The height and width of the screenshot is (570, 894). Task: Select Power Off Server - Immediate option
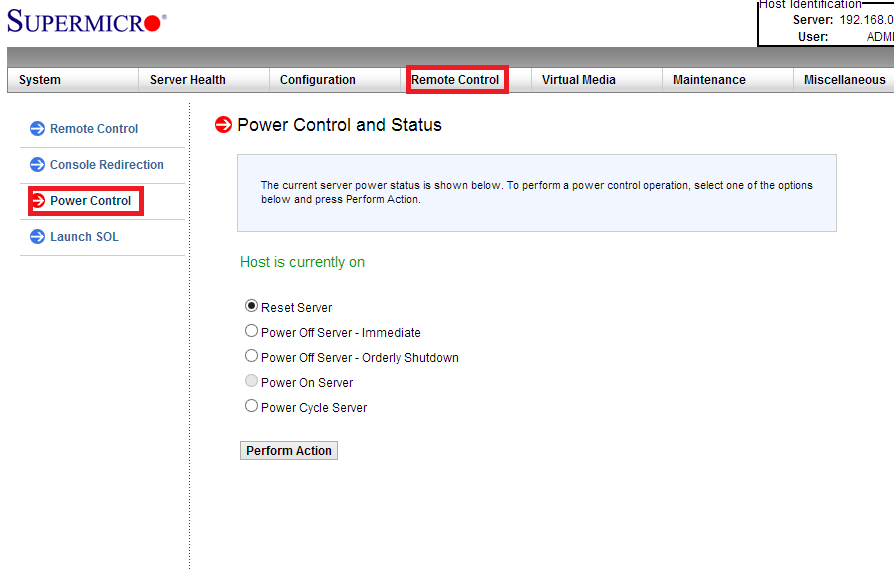click(x=251, y=331)
